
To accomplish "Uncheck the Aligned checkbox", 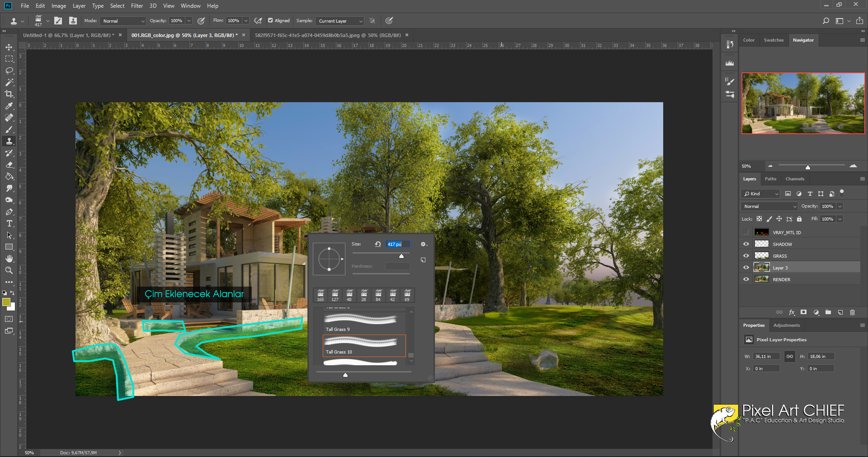I will 270,20.
